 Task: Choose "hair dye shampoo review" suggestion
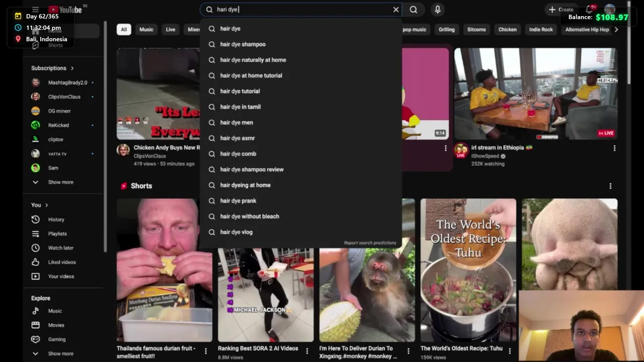click(301, 169)
